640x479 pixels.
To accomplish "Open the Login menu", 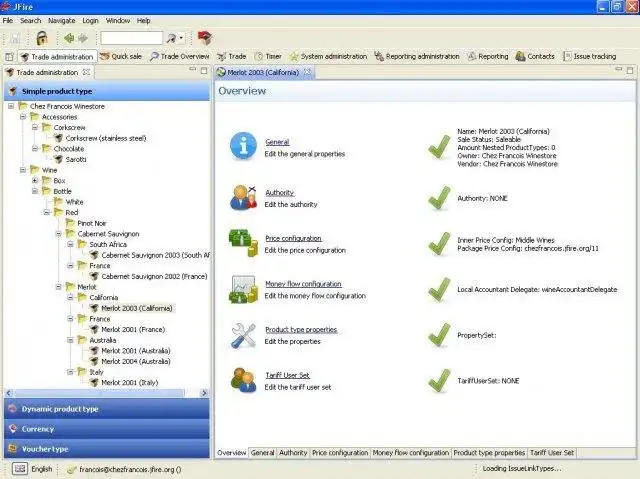I will pyautogui.click(x=90, y=20).
